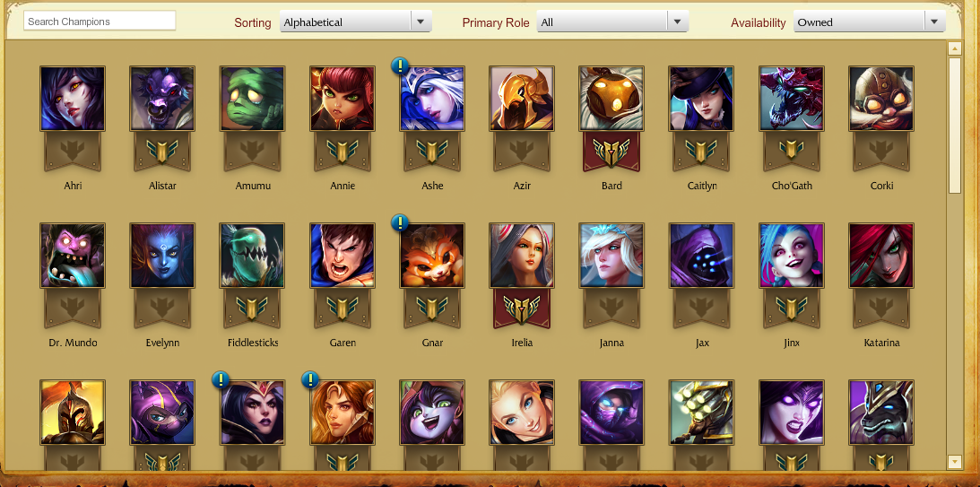Click the scrollbar up arrow
This screenshot has height=487, width=980.
(954, 48)
